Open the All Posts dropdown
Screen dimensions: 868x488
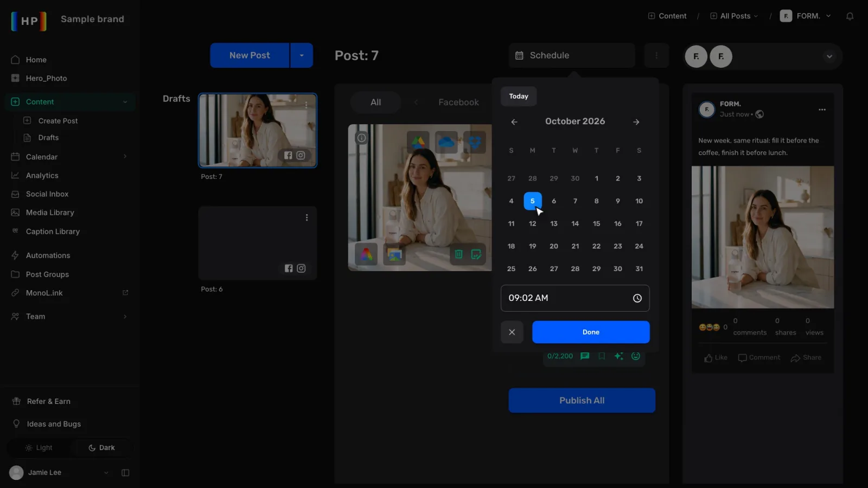(735, 16)
